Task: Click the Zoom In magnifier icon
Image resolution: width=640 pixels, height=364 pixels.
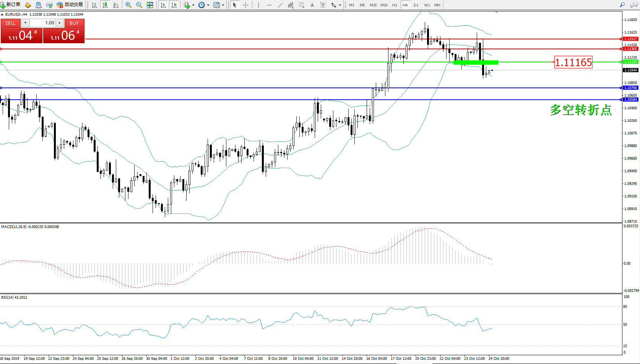Action: pyautogui.click(x=128, y=5)
